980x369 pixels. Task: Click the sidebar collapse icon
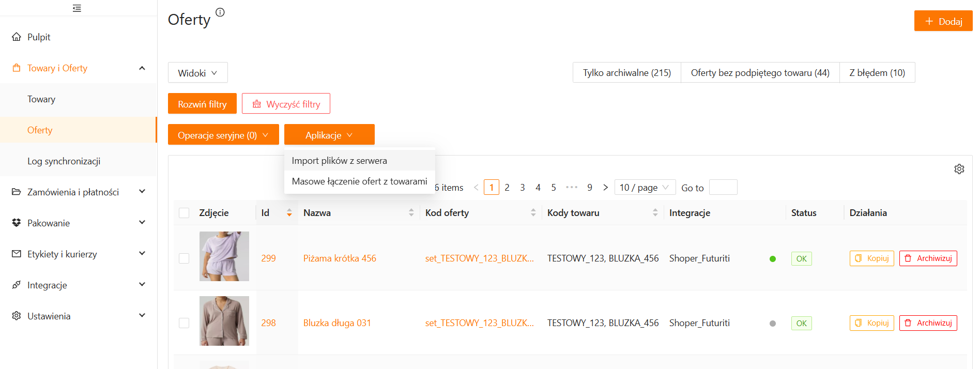point(77,8)
